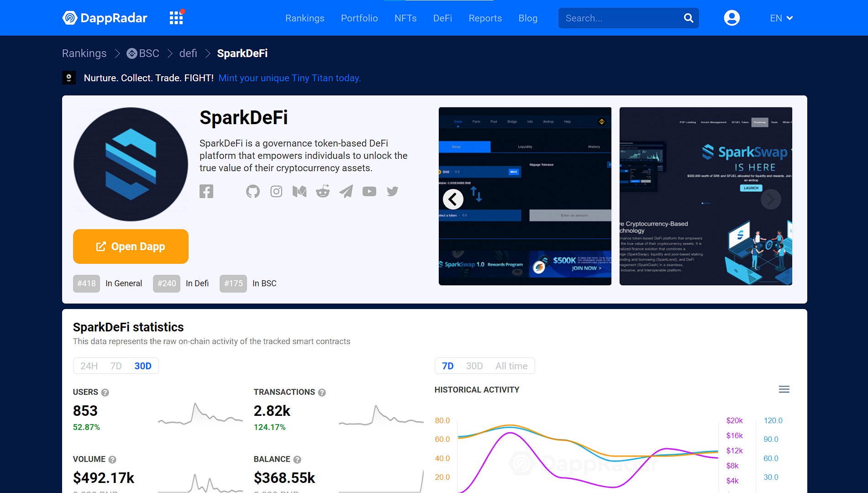The image size is (868, 493).
Task: Open SparkDeFi Instagram icon
Action: (x=276, y=191)
